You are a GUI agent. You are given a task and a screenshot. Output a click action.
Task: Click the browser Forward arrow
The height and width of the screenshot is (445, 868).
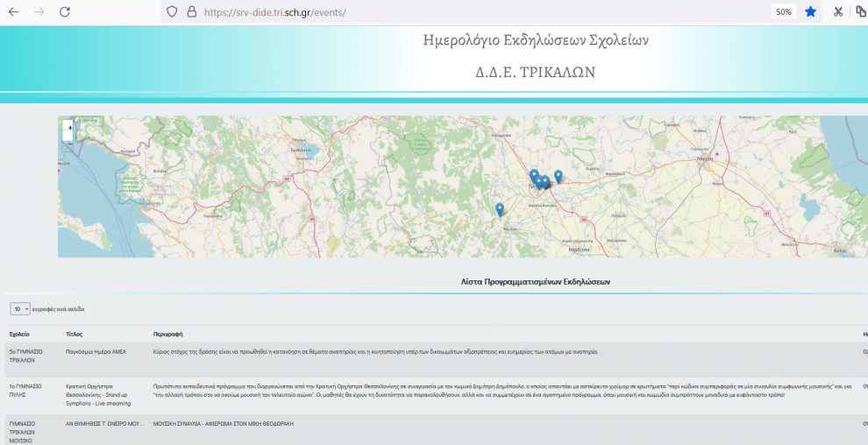(39, 12)
